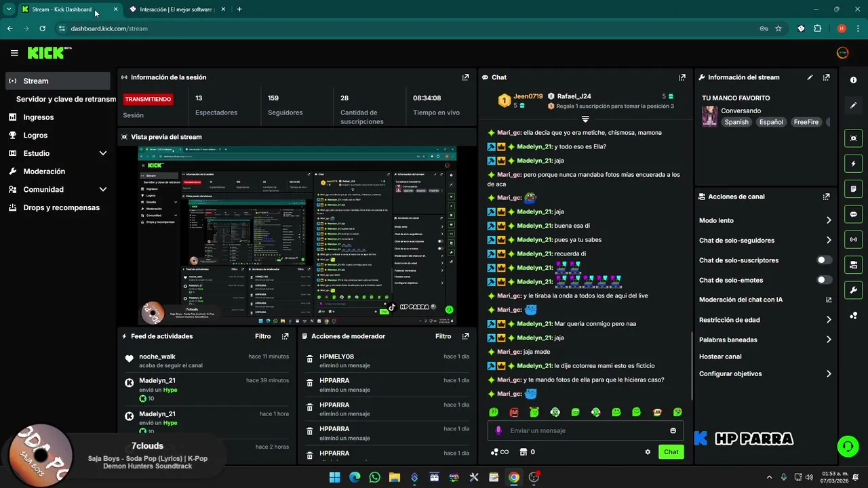Click the bubbles icon at the right toolbar bottom
Screen dimensions: 868x488
853,316
